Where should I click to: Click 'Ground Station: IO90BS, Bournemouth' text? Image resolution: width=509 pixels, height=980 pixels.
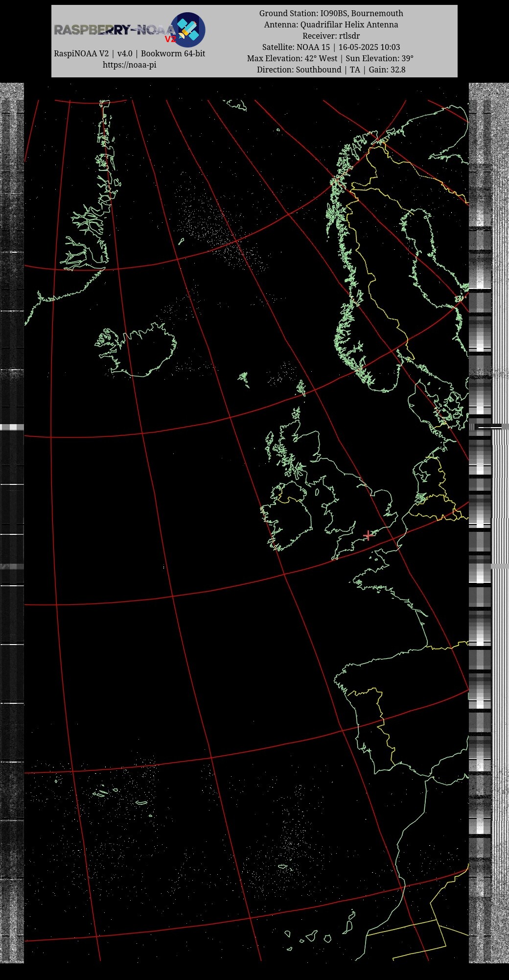click(331, 13)
